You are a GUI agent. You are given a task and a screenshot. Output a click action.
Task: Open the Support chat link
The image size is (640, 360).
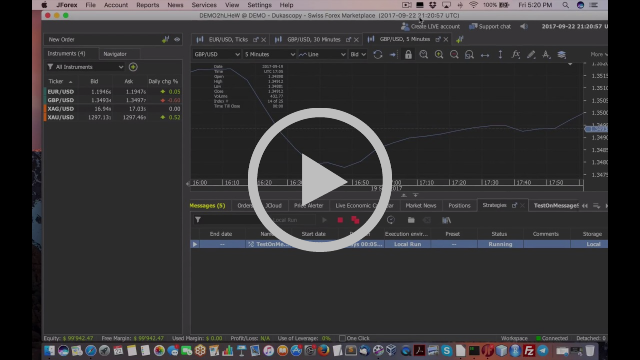[x=490, y=27]
